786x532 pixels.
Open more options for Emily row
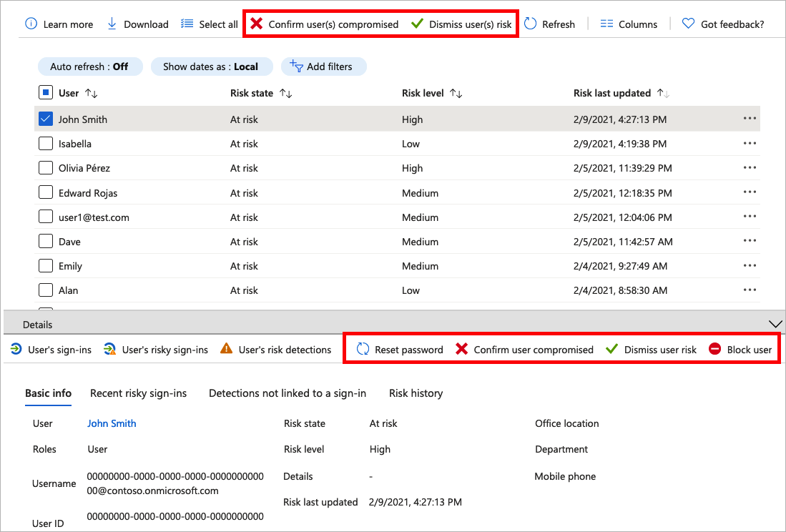pos(750,265)
